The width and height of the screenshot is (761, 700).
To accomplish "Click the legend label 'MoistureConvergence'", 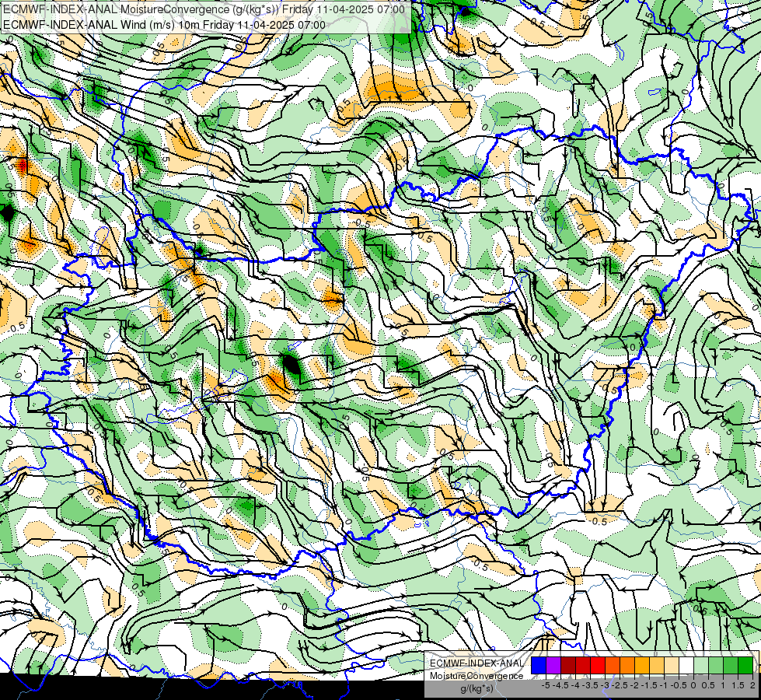I will (x=476, y=676).
